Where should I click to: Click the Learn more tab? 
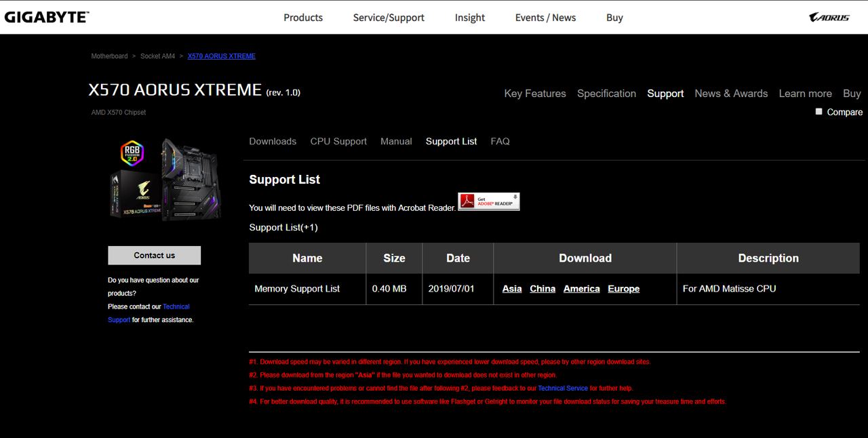click(805, 94)
